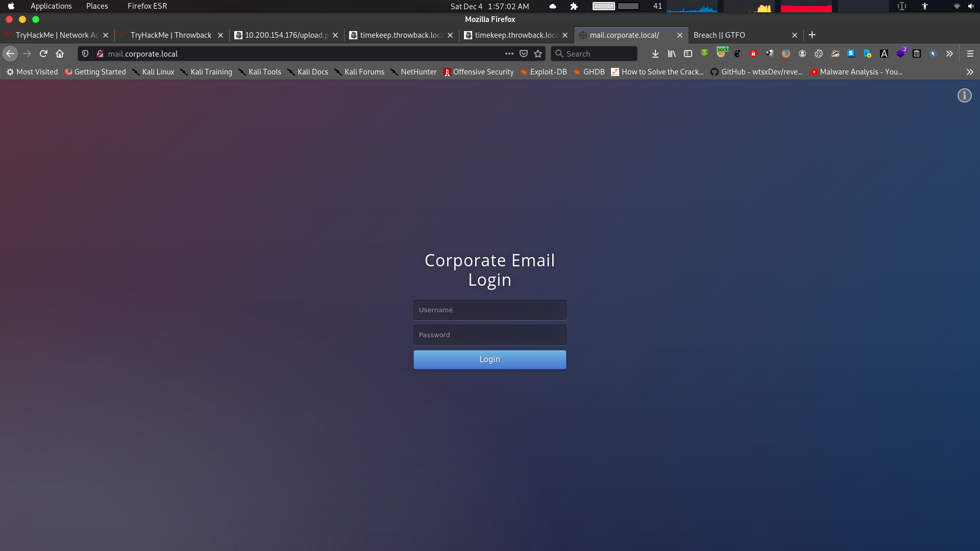Open Exploit-DB bookmark link
Image resolution: width=980 pixels, height=551 pixels.
pyautogui.click(x=544, y=72)
